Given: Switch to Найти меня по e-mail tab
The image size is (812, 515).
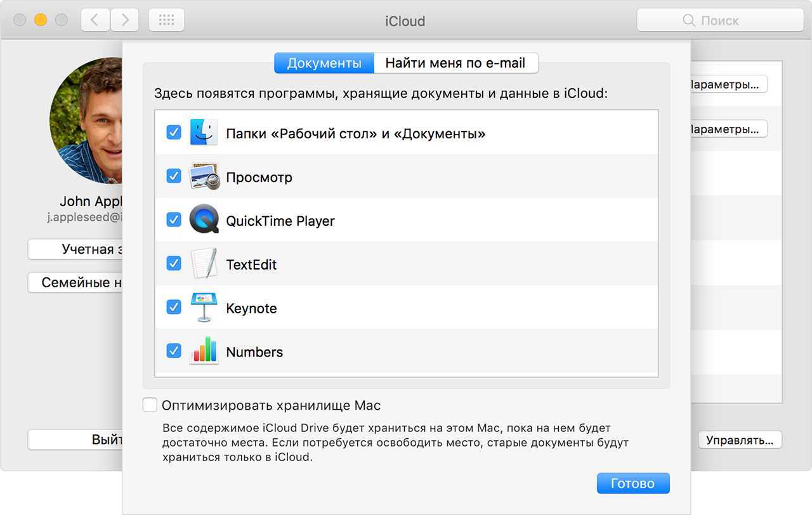Looking at the screenshot, I should 455,63.
